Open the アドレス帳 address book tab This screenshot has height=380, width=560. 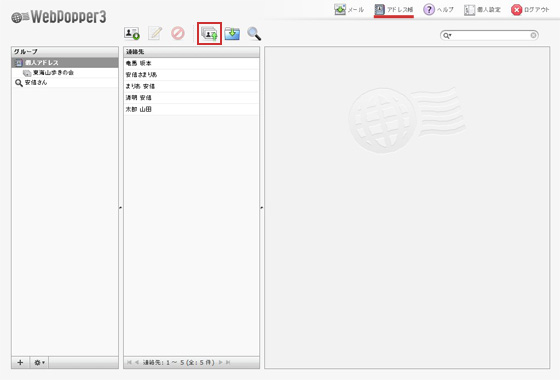394,10
